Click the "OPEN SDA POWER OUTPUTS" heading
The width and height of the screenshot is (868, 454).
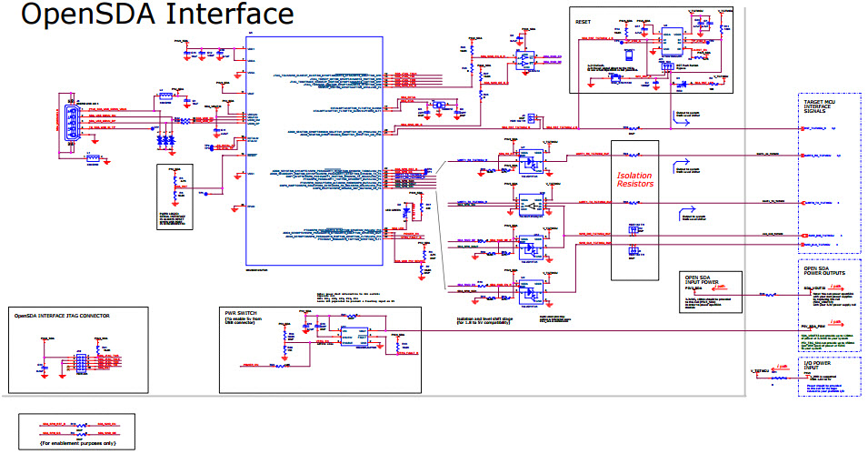pyautogui.click(x=824, y=271)
